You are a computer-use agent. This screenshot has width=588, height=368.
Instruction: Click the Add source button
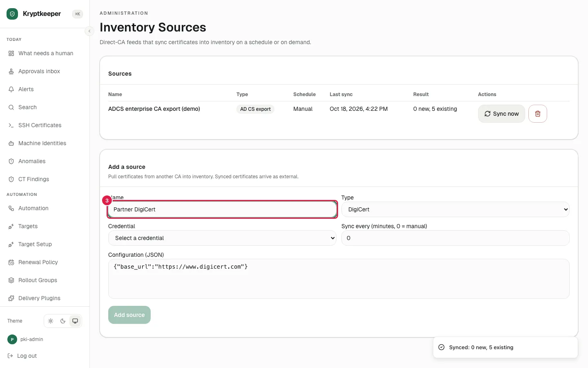coord(129,315)
